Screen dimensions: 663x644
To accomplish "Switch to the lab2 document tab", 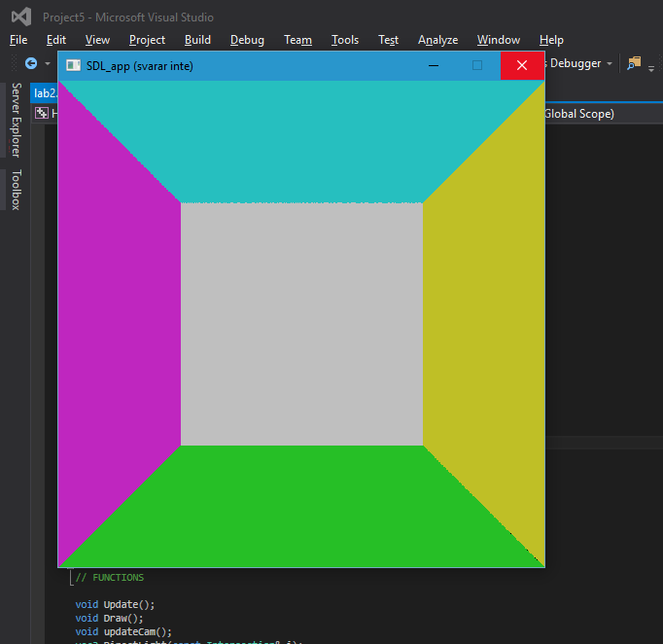I will 44,92.
